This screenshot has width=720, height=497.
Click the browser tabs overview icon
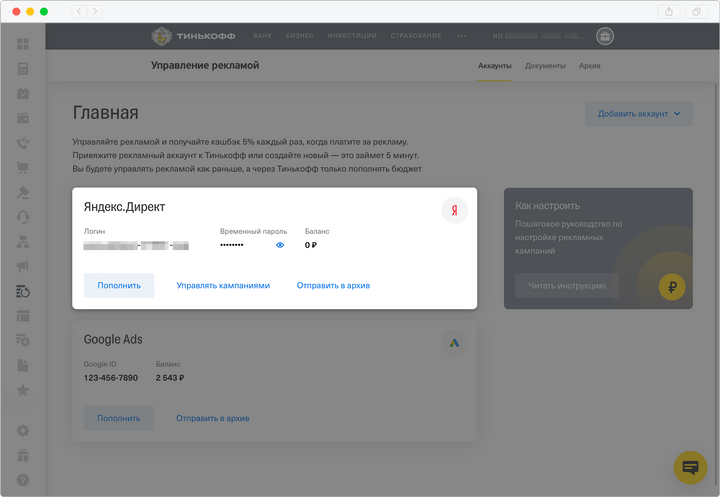point(697,11)
